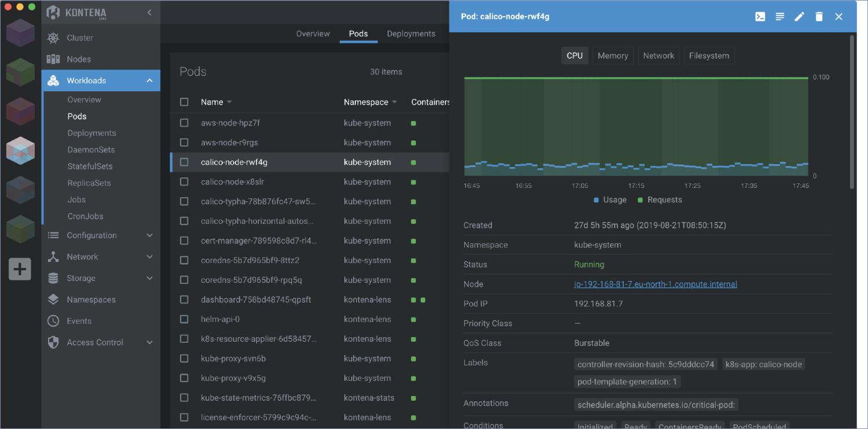This screenshot has width=868, height=429.
Task: Select the helm-api-0 pod checkbox
Action: (184, 319)
